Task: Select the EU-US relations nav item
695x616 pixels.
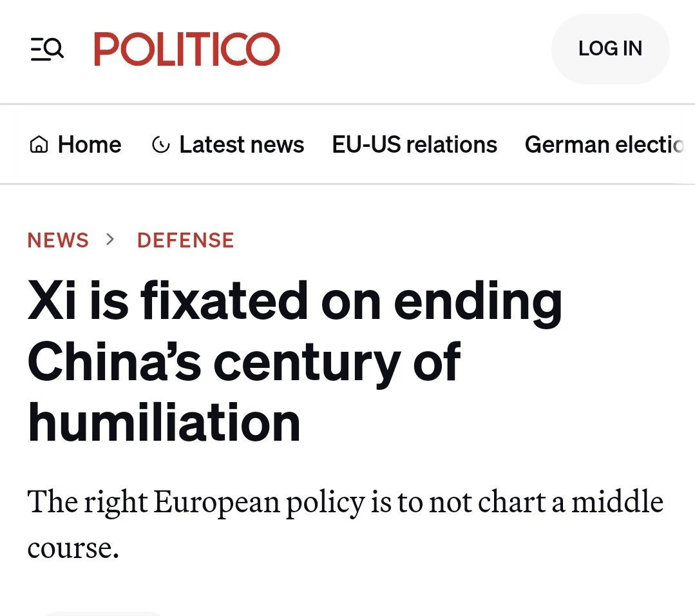Action: pyautogui.click(x=414, y=145)
